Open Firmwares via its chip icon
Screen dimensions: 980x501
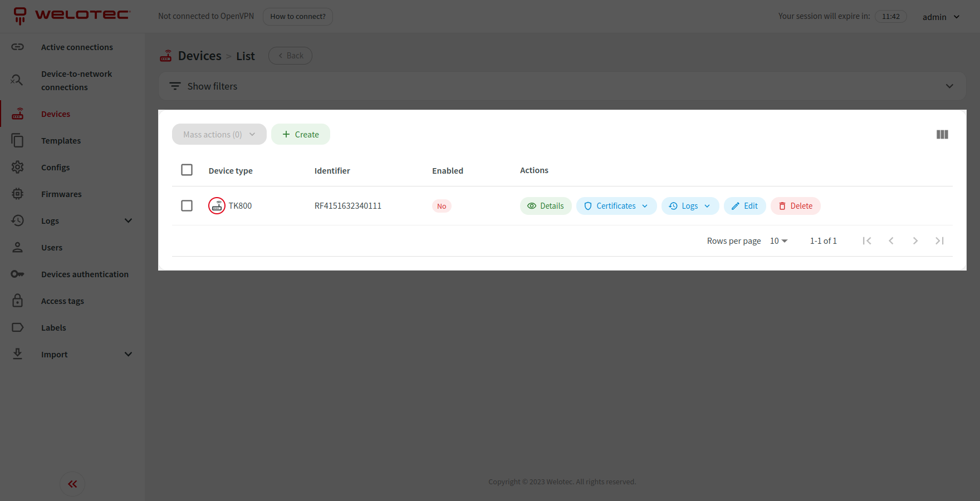pyautogui.click(x=18, y=194)
